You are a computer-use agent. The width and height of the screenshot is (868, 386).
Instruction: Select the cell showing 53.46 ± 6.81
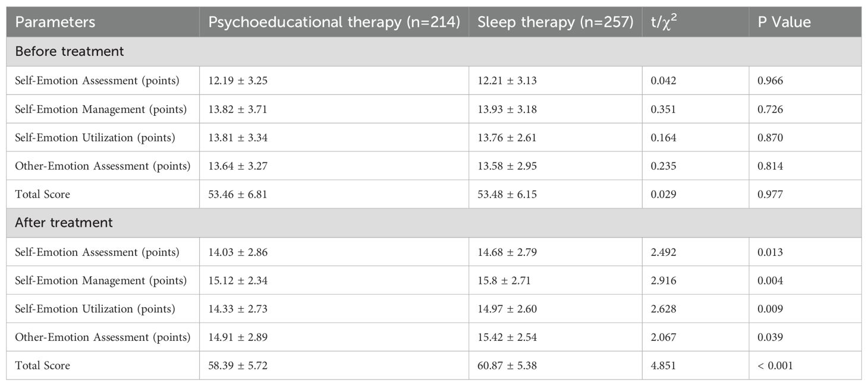[238, 194]
